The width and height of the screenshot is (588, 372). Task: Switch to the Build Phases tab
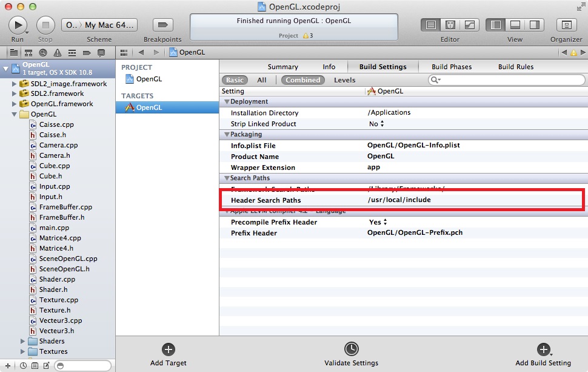click(x=452, y=67)
